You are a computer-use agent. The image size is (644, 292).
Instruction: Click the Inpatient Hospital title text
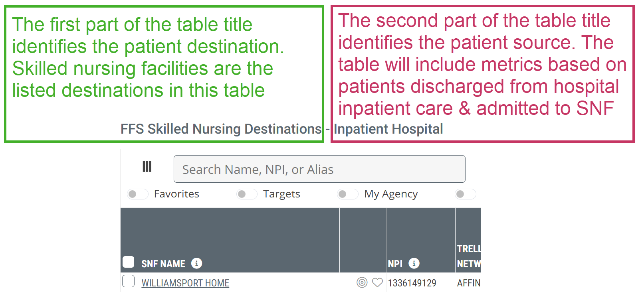[x=388, y=129]
